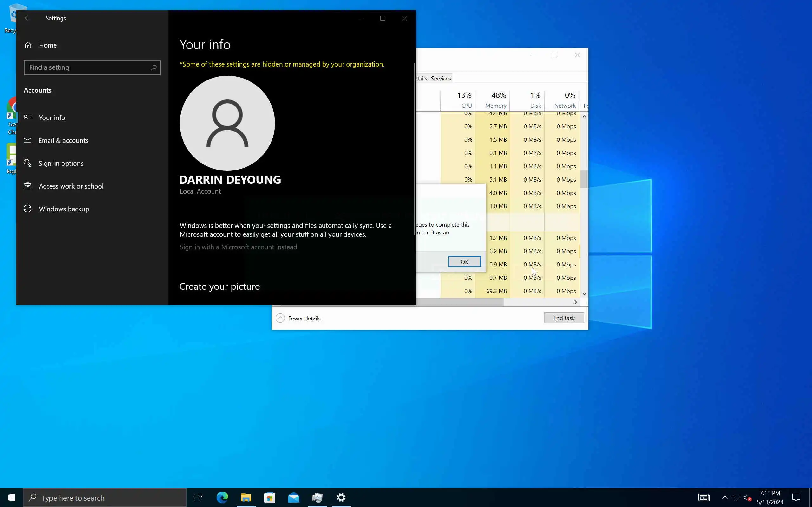Focus the Find a setting field
812x507 pixels.
click(87, 68)
